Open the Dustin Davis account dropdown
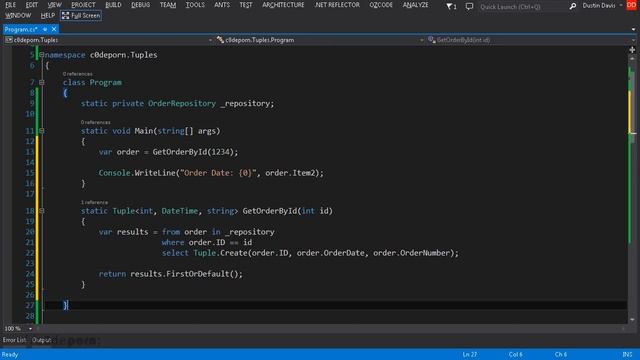 [602, 6]
